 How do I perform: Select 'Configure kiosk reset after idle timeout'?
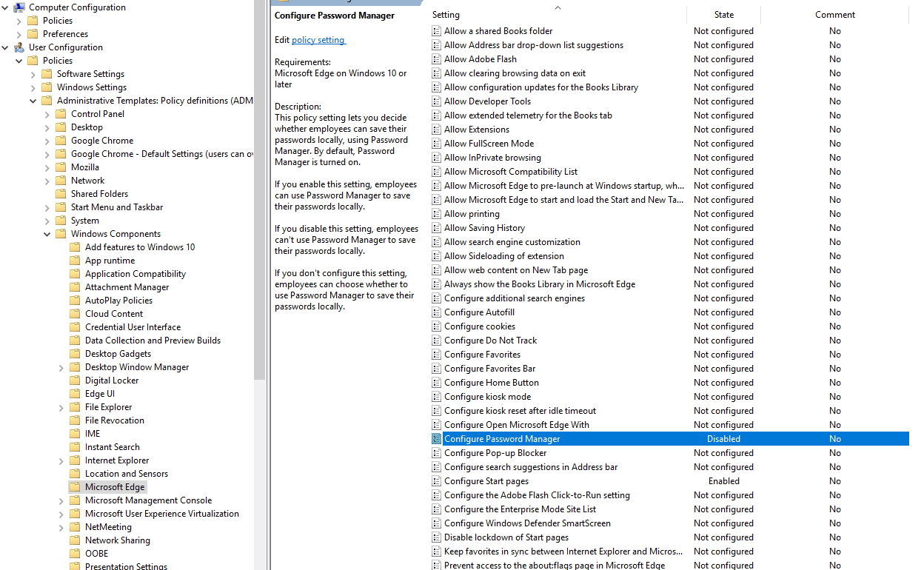click(x=520, y=411)
